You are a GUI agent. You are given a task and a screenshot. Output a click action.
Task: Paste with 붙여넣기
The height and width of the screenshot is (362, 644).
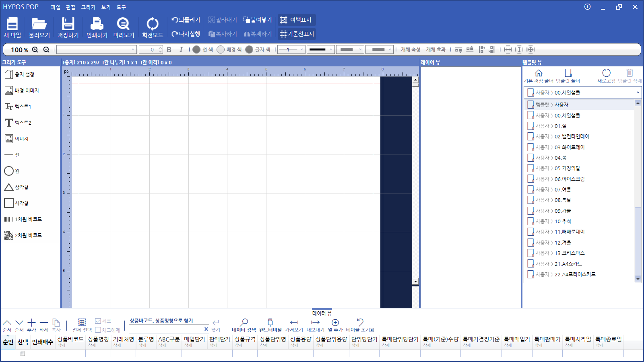[258, 20]
